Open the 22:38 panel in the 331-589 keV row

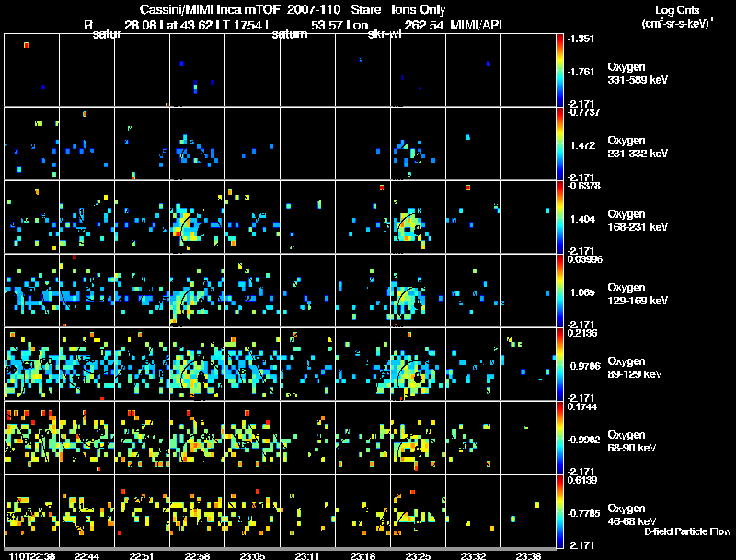coord(31,70)
